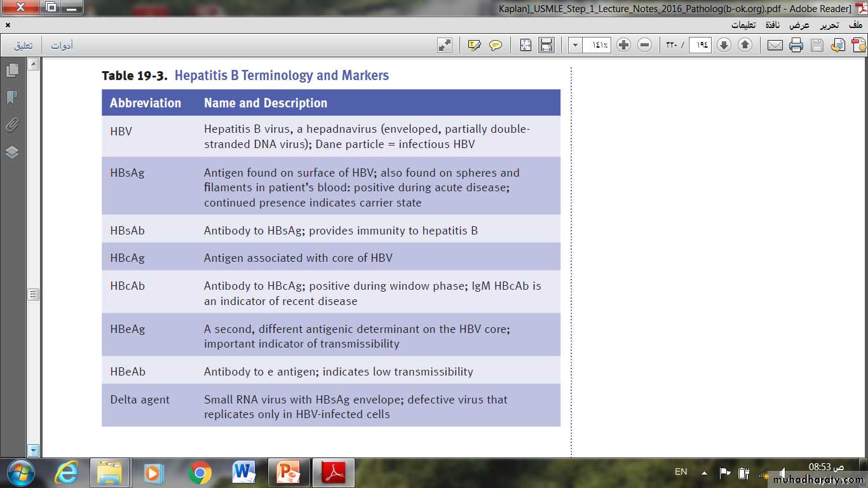Image resolution: width=868 pixels, height=488 pixels.
Task: Show hidden system tray icons
Action: pos(704,473)
